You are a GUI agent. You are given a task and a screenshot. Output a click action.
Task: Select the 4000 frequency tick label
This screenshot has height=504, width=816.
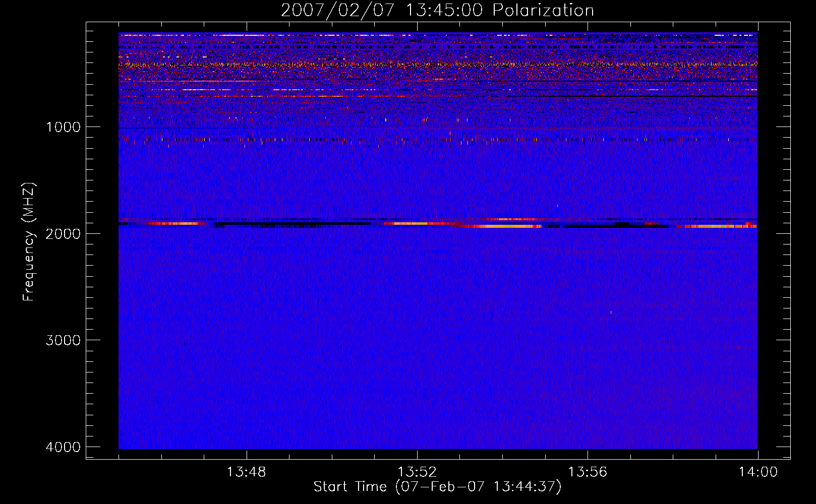(63, 447)
